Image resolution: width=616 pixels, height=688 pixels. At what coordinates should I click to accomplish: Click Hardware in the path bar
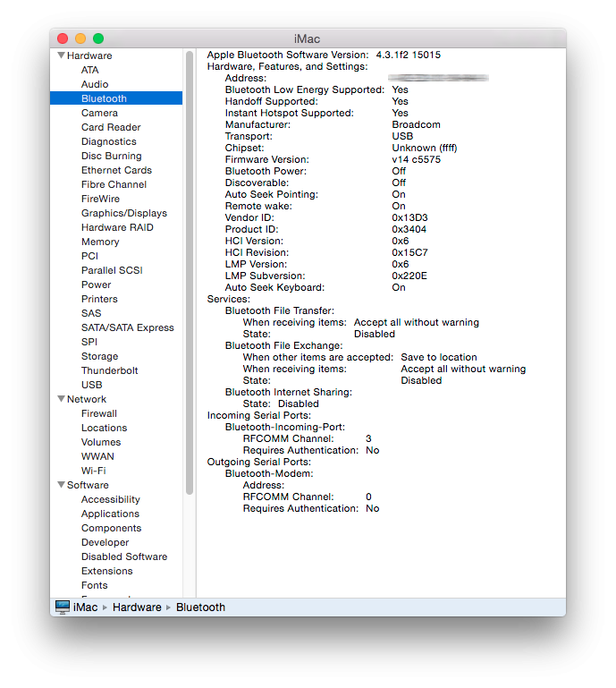coord(137,607)
